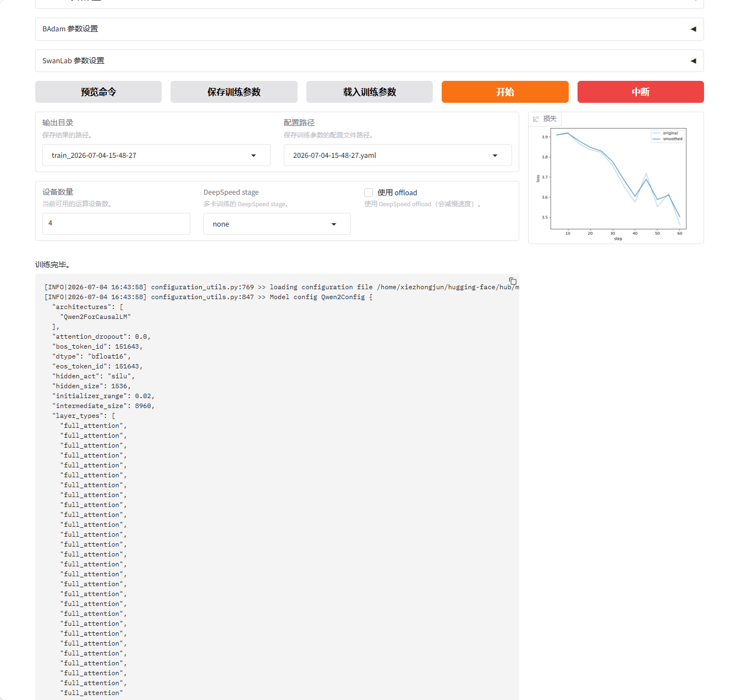Image resolution: width=731 pixels, height=700 pixels.
Task: Expand SwanLab 参数设置 section
Action: tap(369, 61)
